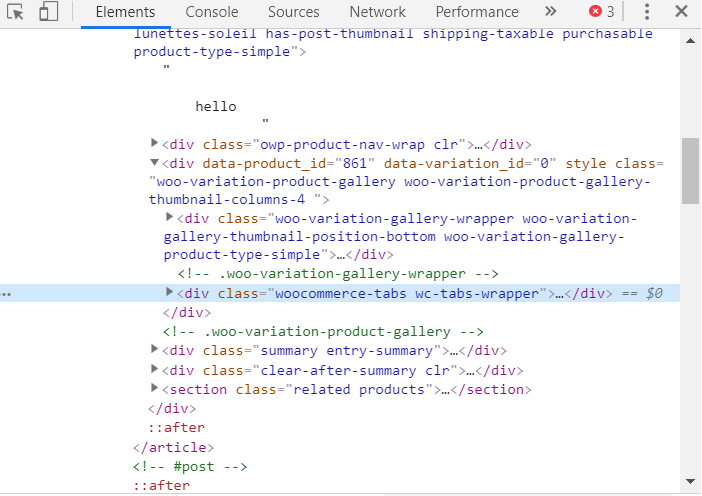Click the class value woocommerce-tabs wc-tabs-wrapper
Image resolution: width=702 pixels, height=496 pixels.
coord(407,294)
